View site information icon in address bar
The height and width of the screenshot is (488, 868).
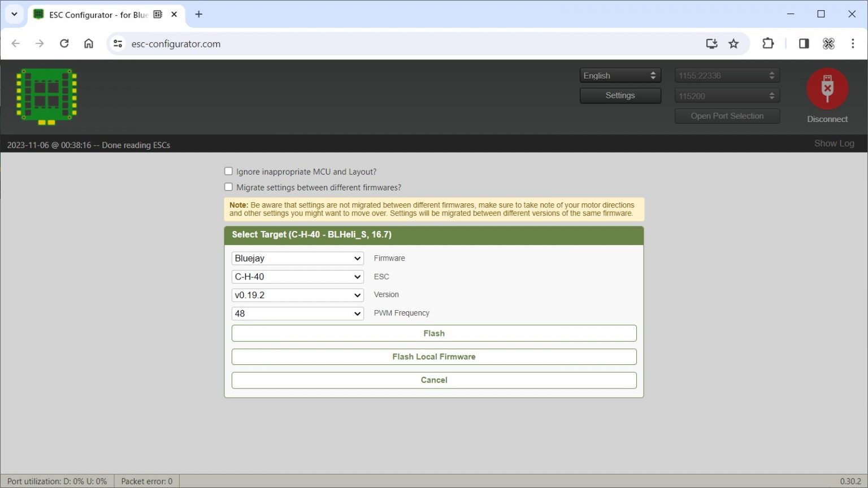coord(118,43)
